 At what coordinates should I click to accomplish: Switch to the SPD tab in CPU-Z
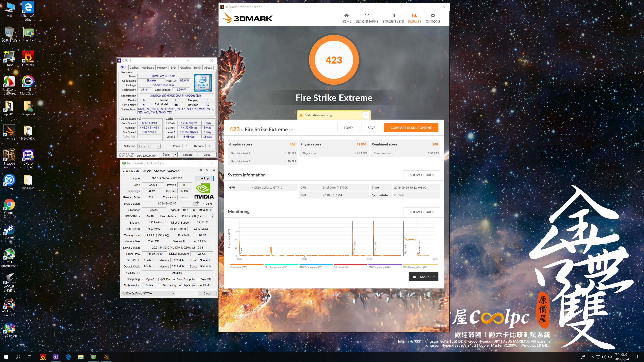(x=173, y=67)
